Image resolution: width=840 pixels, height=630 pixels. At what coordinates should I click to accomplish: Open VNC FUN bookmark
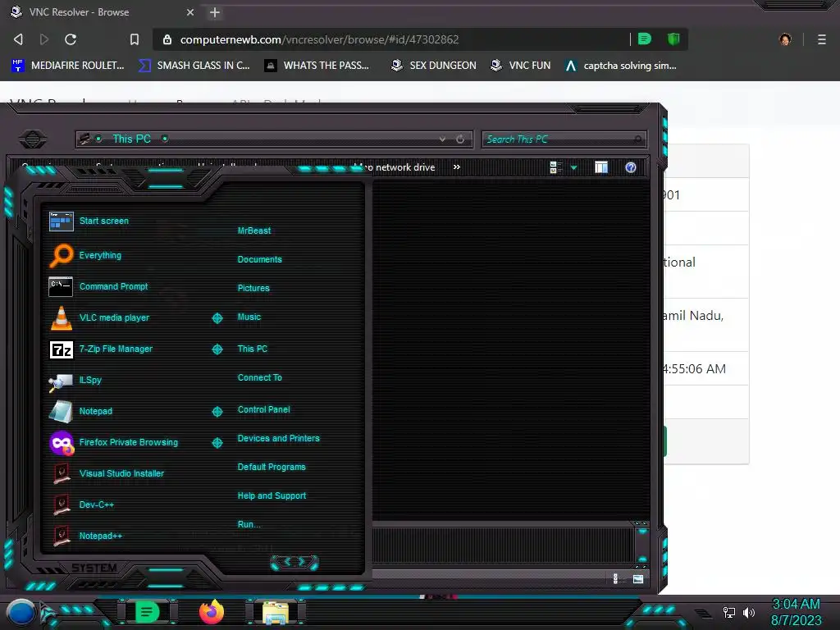tap(521, 66)
